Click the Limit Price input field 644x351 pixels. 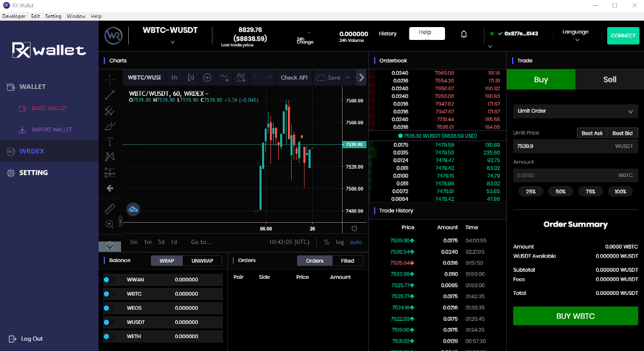tap(575, 146)
